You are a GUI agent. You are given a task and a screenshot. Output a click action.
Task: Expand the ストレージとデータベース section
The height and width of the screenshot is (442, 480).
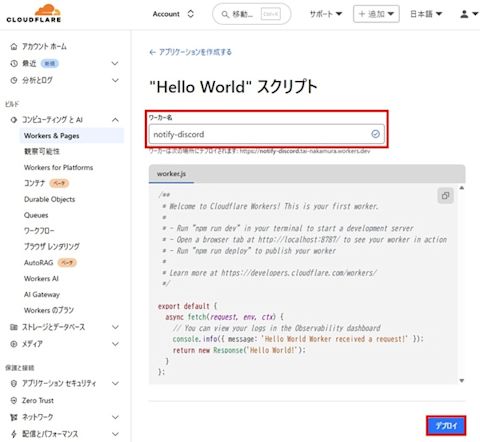pos(115,327)
